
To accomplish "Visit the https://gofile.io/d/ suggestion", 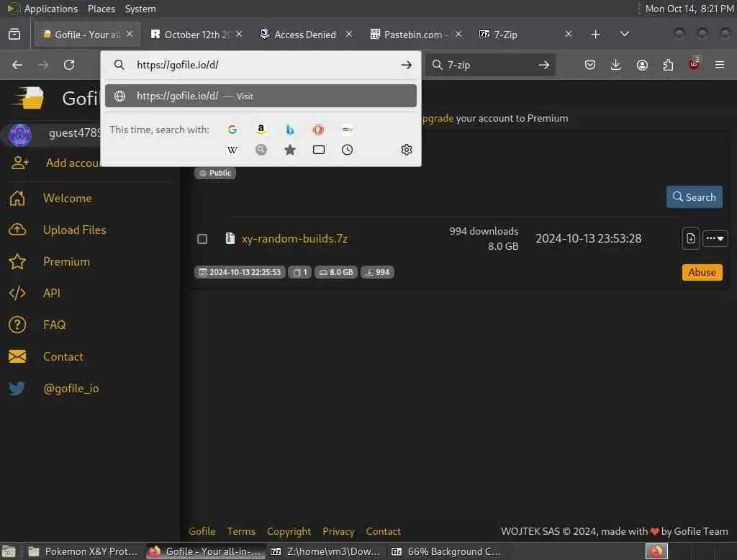I will (x=261, y=96).
